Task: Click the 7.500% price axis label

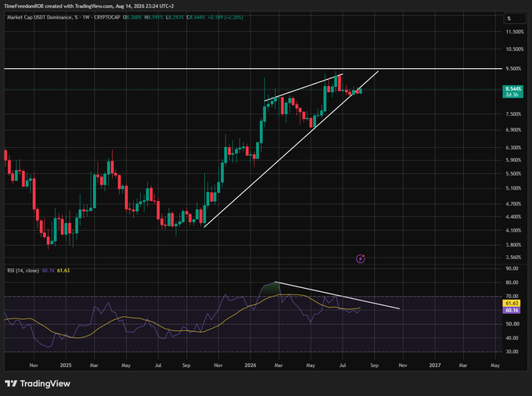Action: [x=513, y=114]
